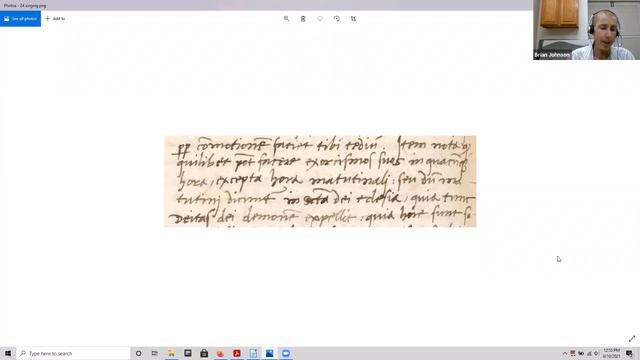The image size is (640, 360).
Task: Open Cortana from the taskbar
Action: pyautogui.click(x=138, y=353)
